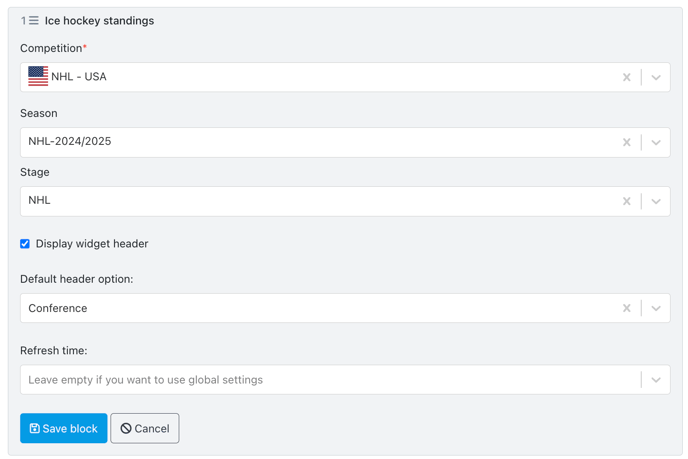Viewport: 688px width, 459px height.
Task: Clear the Conference header option
Action: click(627, 308)
